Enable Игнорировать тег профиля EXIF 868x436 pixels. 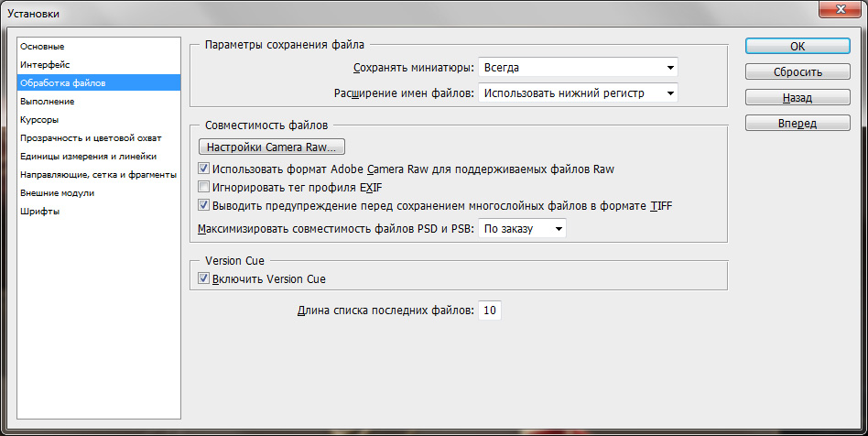click(x=204, y=187)
